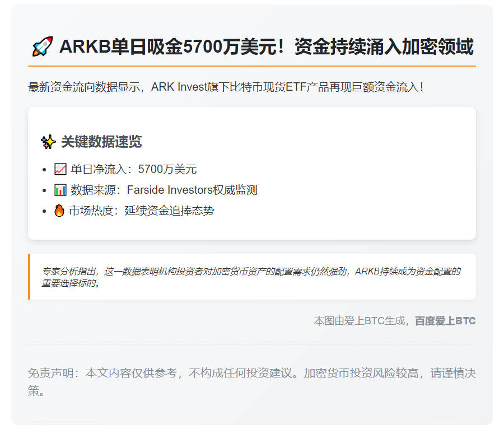Click the text 单日净流入：5700万美元
The height and width of the screenshot is (443, 504).
tap(134, 169)
